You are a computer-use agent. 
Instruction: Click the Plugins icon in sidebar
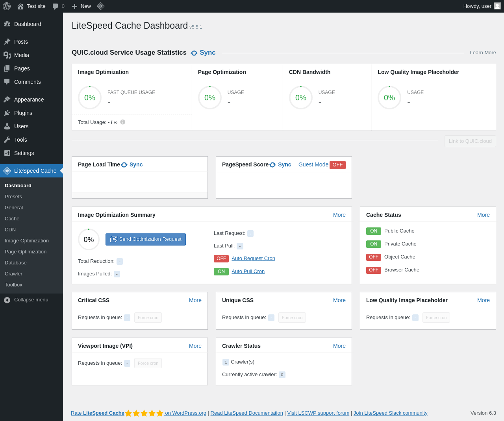(7, 113)
